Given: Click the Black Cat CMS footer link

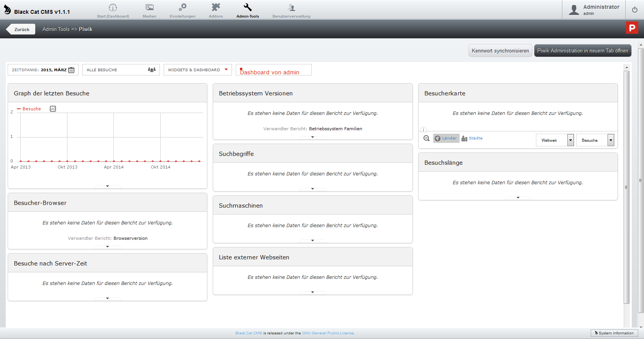Looking at the screenshot, I should coord(249,333).
